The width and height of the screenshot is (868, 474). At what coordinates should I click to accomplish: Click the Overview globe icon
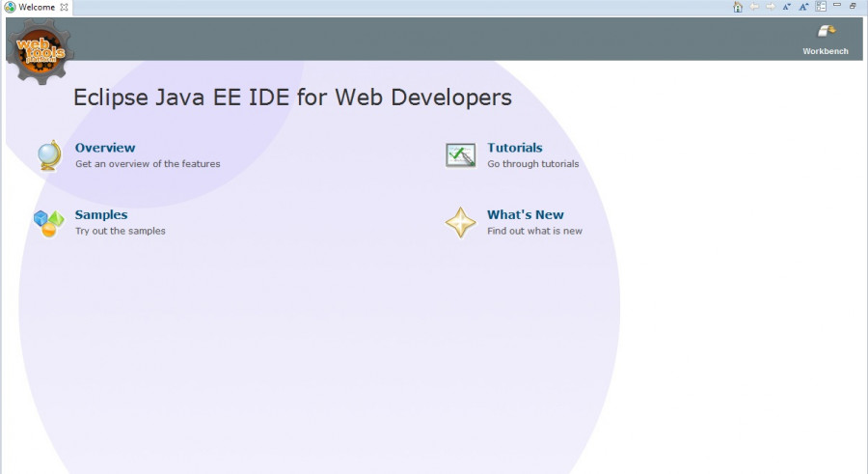pyautogui.click(x=49, y=155)
